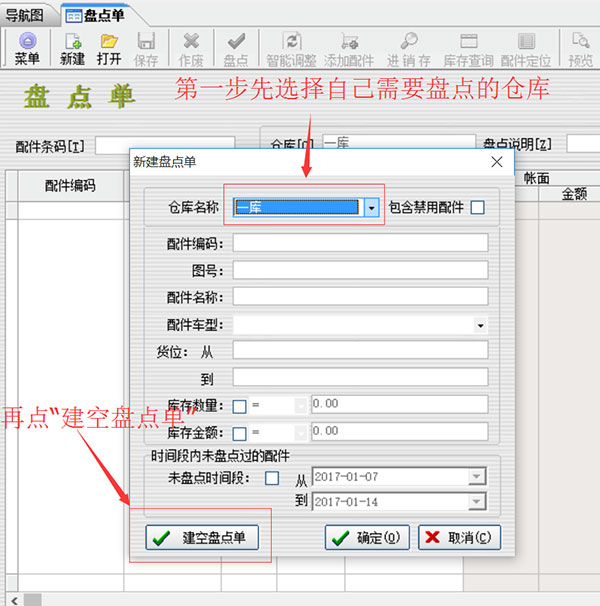Click the horizontal scrollbar thumb
The width and height of the screenshot is (600, 606).
coord(33,600)
